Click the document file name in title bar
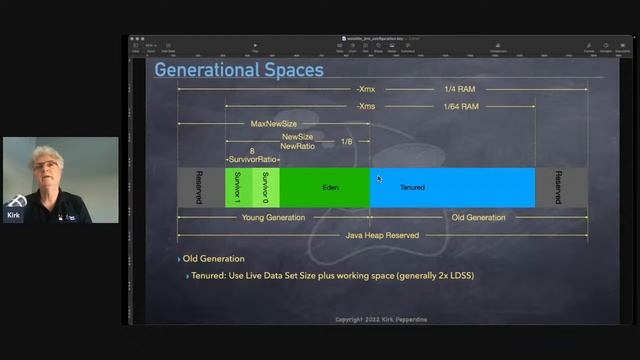Image resolution: width=640 pixels, height=360 pixels. pos(375,39)
